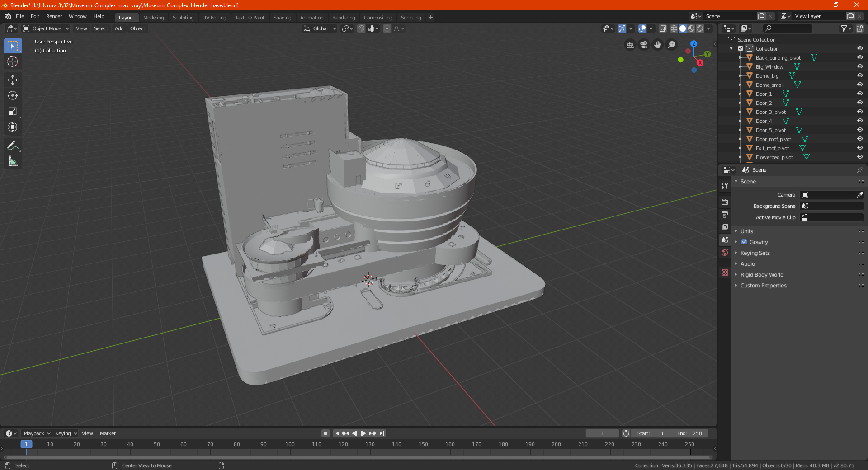Hide Door_4 with its eye icon
The width and height of the screenshot is (868, 470).
(x=860, y=121)
